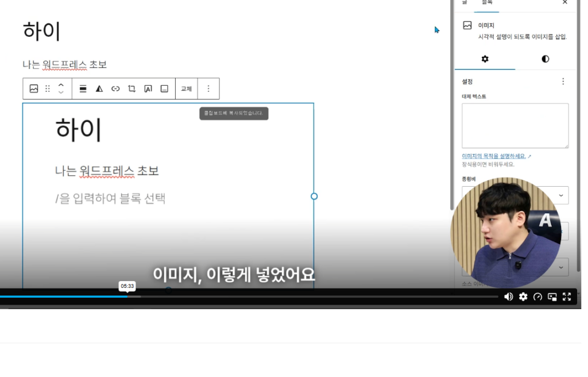Add text over image icon

pyautogui.click(x=148, y=89)
